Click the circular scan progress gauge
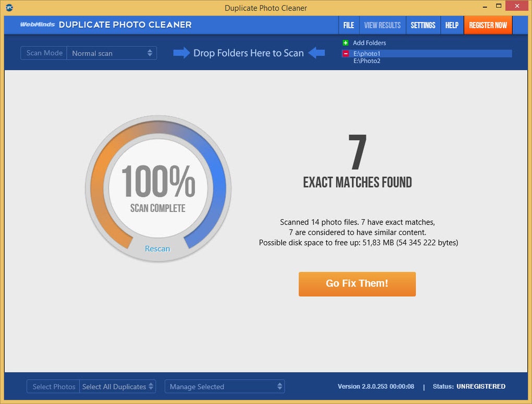The image size is (532, 404). click(x=158, y=189)
